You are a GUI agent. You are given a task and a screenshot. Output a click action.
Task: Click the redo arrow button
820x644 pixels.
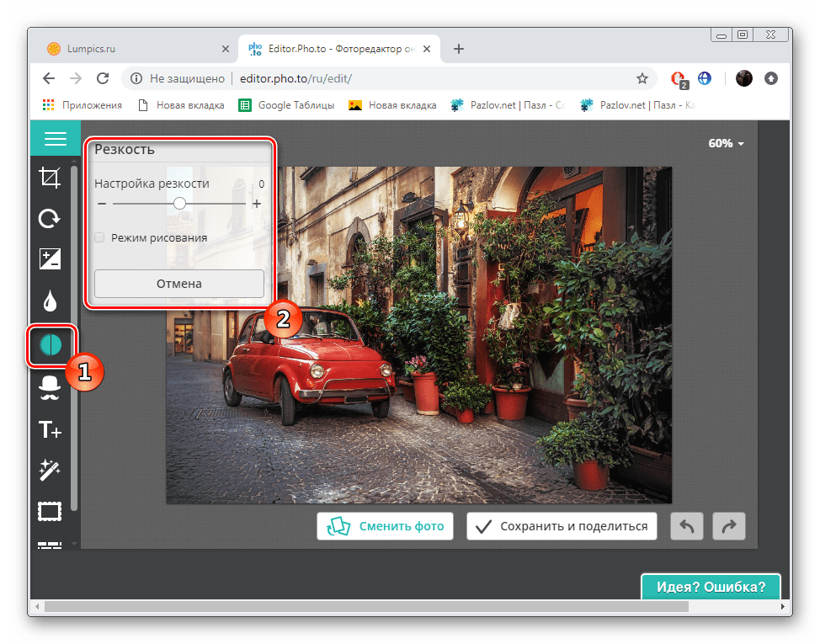(728, 526)
